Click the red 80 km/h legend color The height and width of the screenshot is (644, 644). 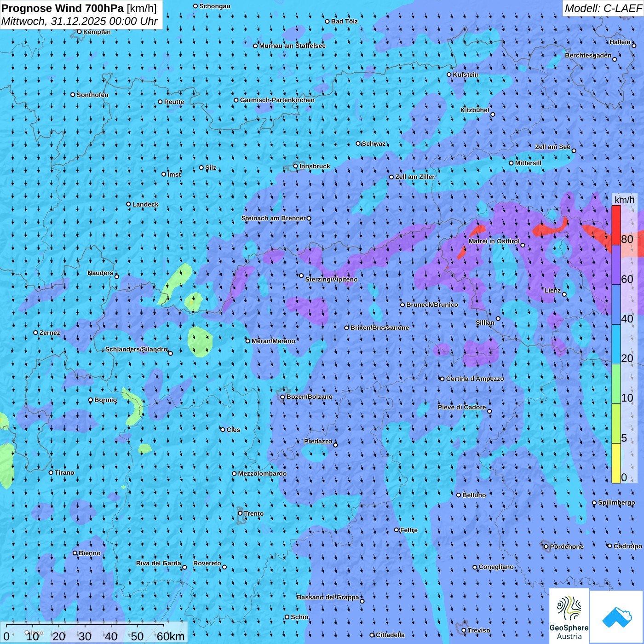coord(616,225)
